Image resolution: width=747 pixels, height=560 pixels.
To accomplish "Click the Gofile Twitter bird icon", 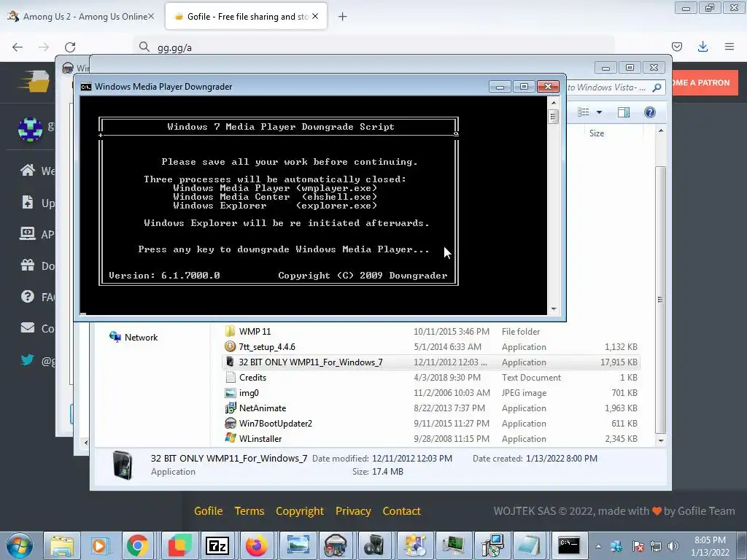I will click(x=28, y=359).
